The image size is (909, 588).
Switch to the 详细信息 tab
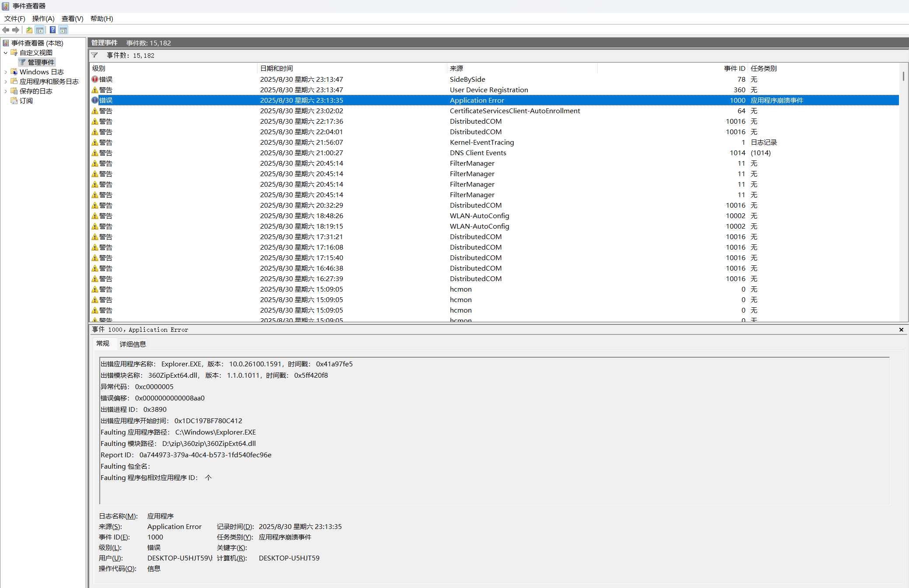pos(132,344)
